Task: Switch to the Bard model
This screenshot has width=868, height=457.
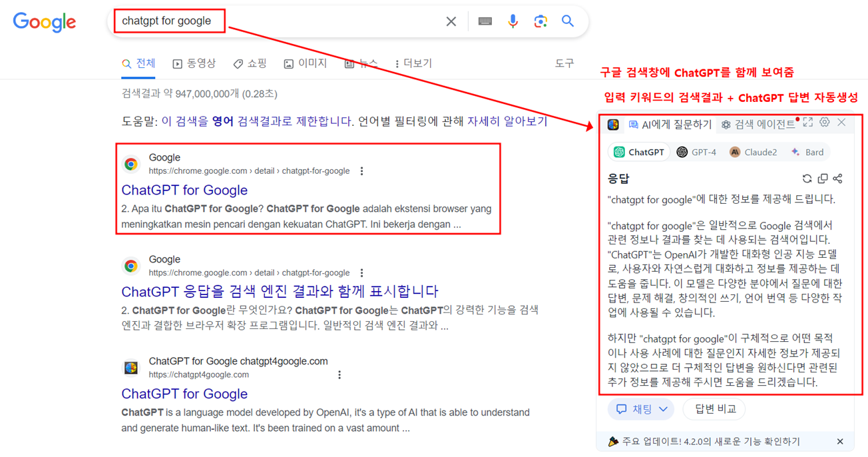Action: (x=807, y=152)
